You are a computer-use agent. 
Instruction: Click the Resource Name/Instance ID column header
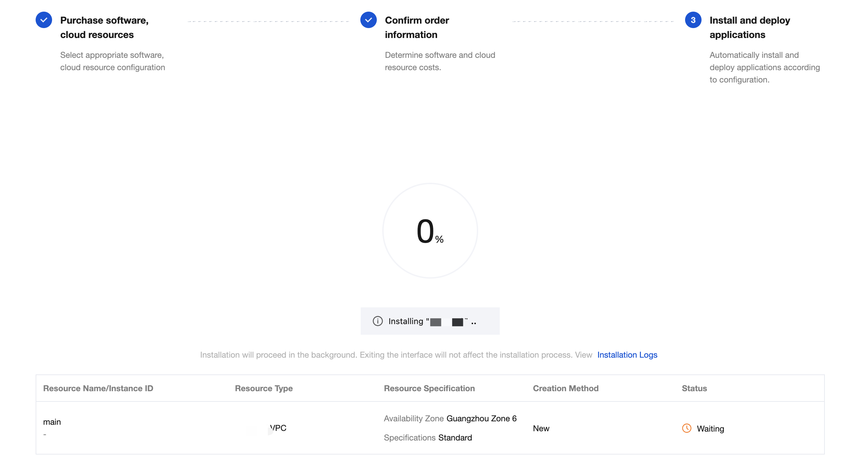point(98,388)
